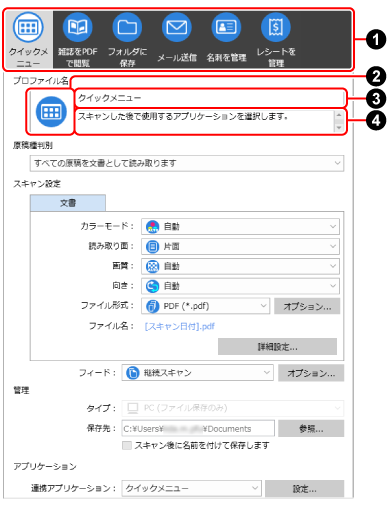Open the タイプ dropdown
Viewport: 391px width, 510px height.
[x=233, y=408]
